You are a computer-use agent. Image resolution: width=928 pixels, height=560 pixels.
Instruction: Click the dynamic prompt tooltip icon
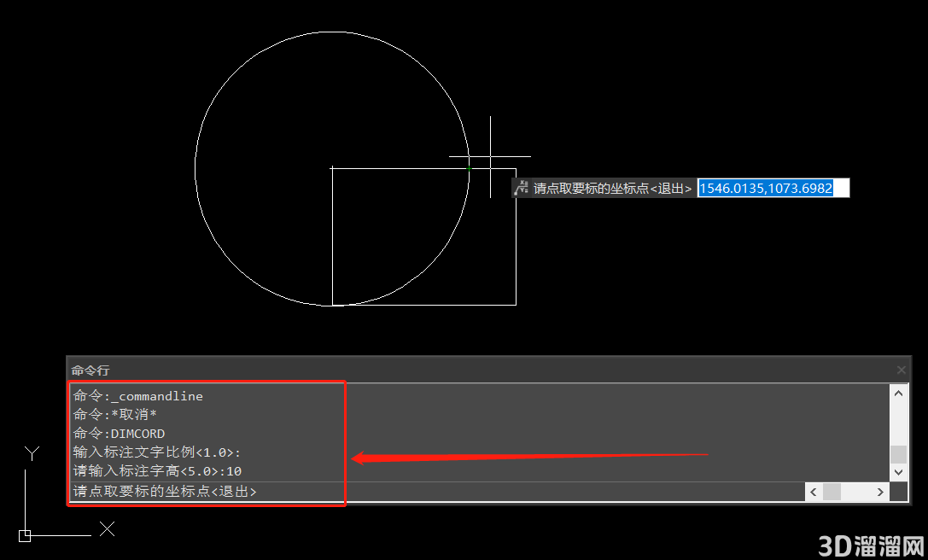point(521,189)
